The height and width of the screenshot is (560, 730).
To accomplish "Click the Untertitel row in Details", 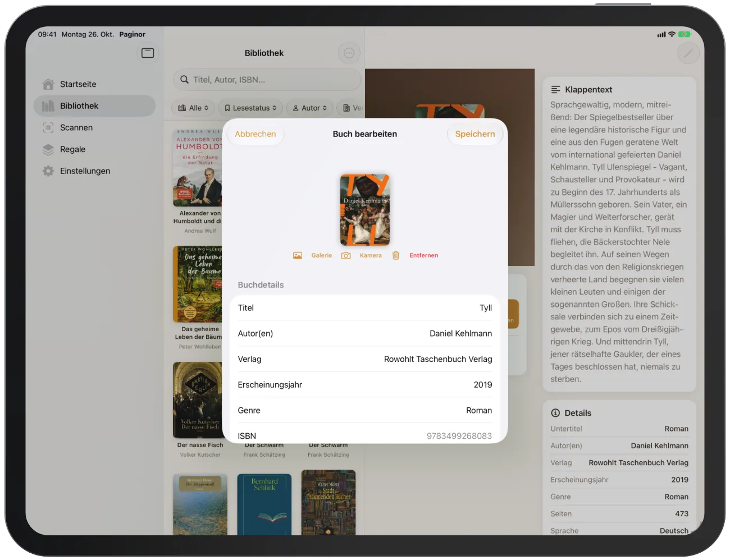I will (619, 429).
